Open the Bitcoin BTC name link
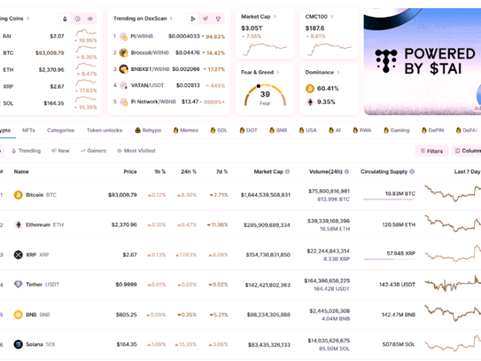This screenshot has width=481, height=361. [41, 195]
